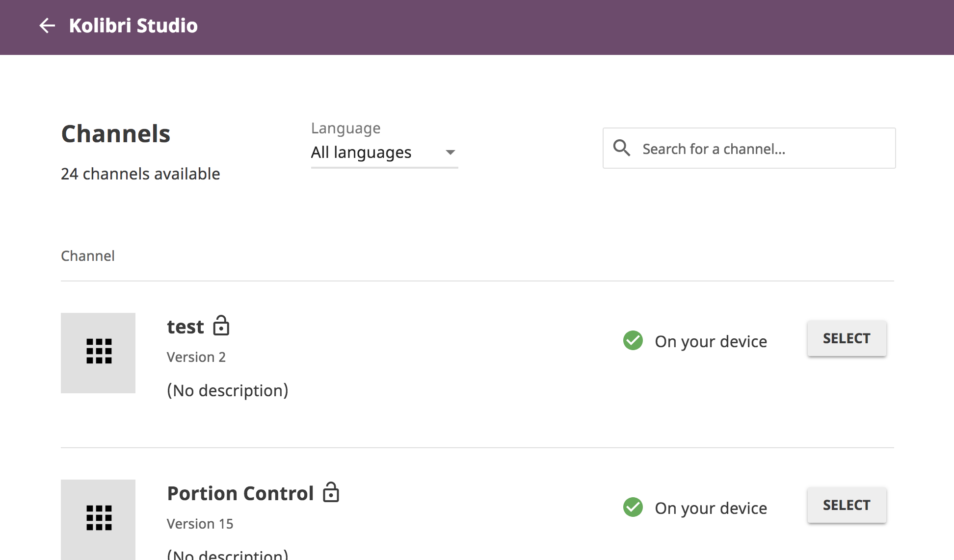Select the test channel
Screen dimensions: 954x560
pos(846,338)
